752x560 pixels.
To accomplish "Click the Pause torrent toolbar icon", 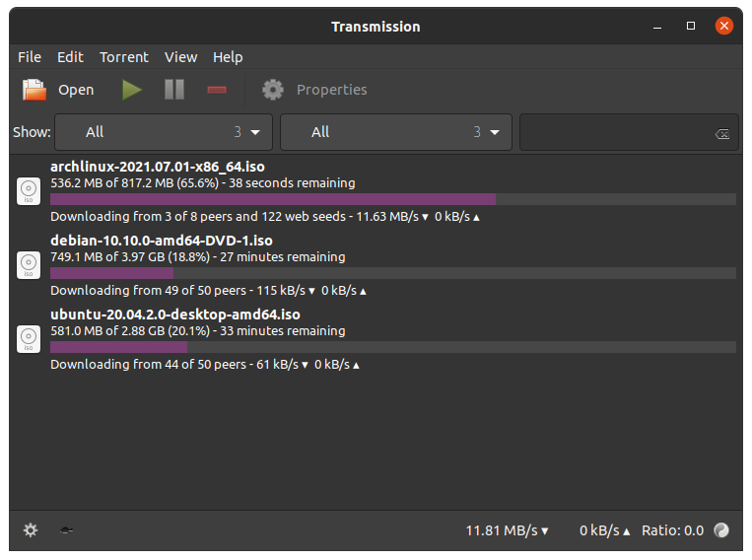I will pos(174,90).
